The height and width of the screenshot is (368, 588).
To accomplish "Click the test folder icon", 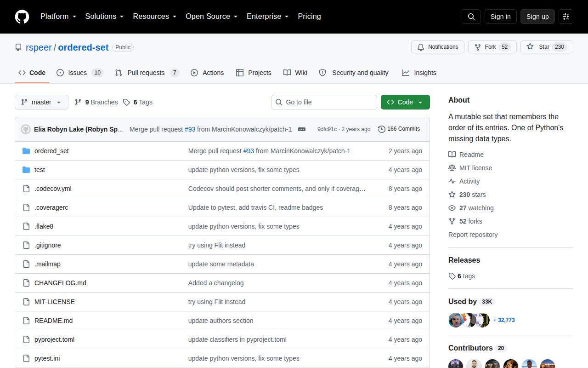I will point(26,170).
